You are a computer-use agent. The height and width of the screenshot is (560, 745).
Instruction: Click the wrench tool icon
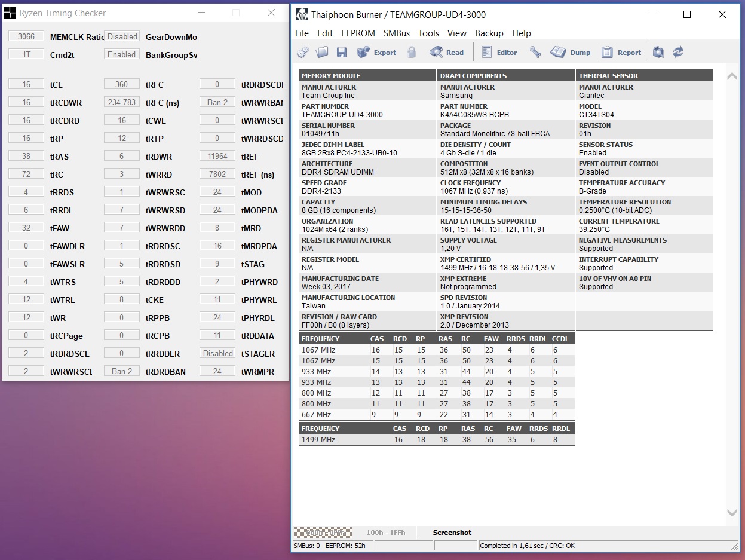pyautogui.click(x=535, y=53)
